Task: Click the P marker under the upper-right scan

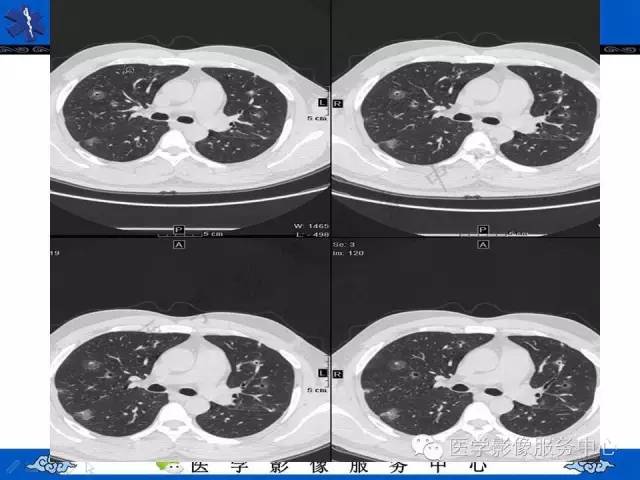Action: click(483, 230)
